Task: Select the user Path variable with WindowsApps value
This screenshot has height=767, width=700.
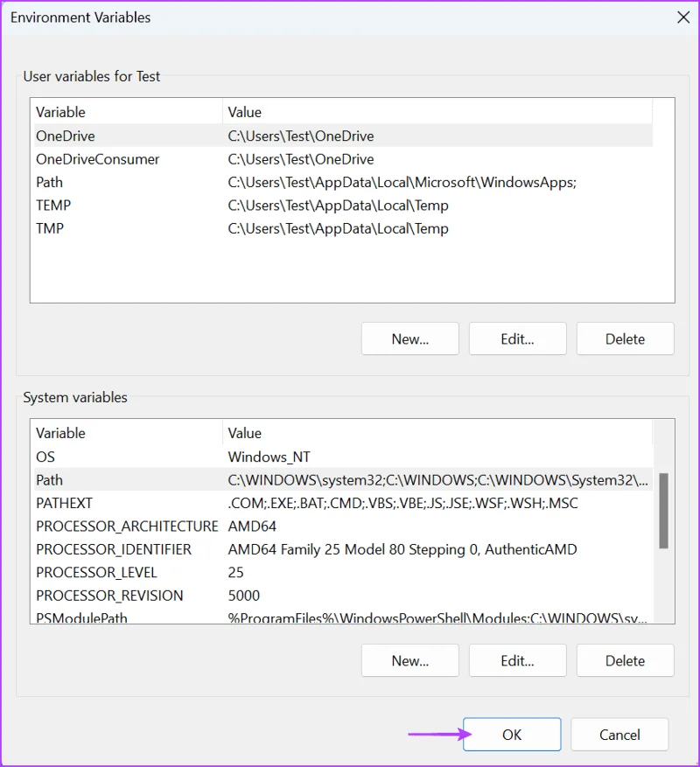Action: click(341, 182)
